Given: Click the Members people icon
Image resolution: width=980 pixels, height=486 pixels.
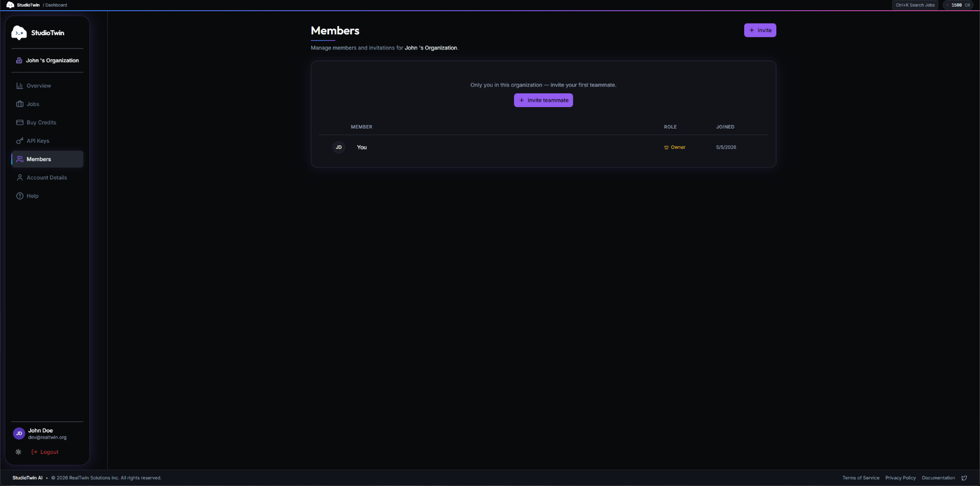Looking at the screenshot, I should [20, 159].
